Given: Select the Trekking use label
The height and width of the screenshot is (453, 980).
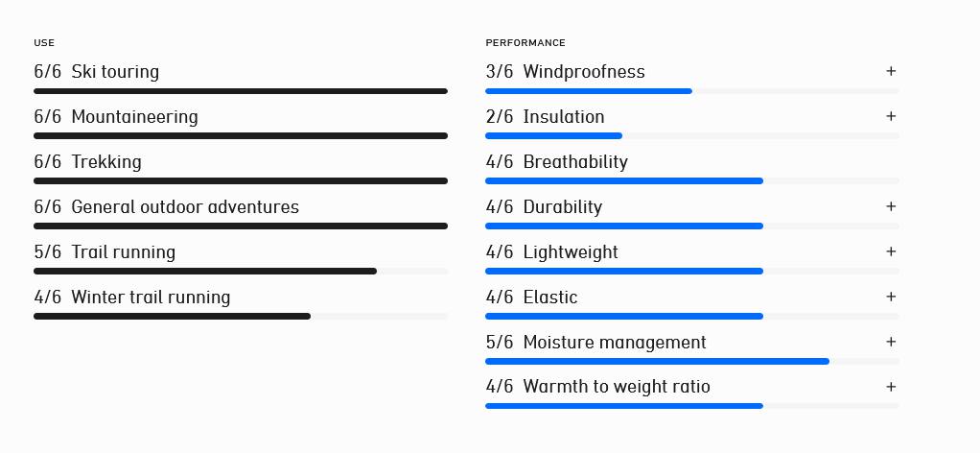Looking at the screenshot, I should point(105,162).
